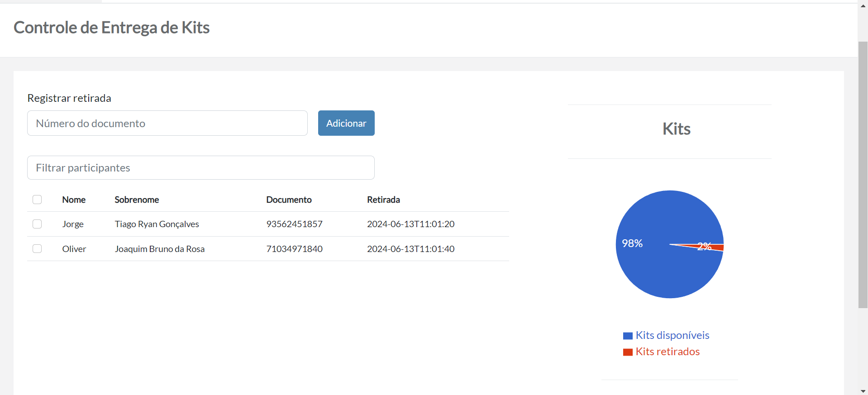Click the Adicionar button
Image resolution: width=868 pixels, height=395 pixels.
(346, 123)
